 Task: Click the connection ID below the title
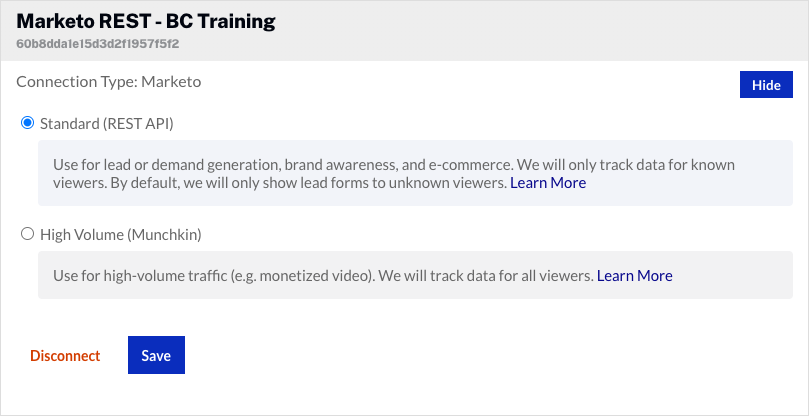click(98, 44)
